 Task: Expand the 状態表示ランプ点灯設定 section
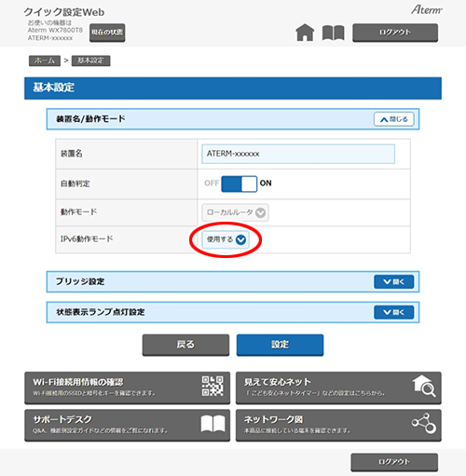[394, 312]
